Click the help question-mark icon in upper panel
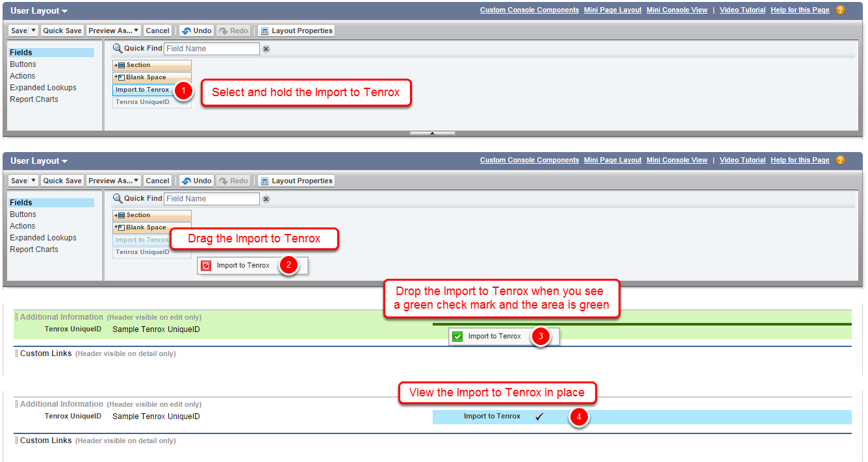 [x=840, y=10]
